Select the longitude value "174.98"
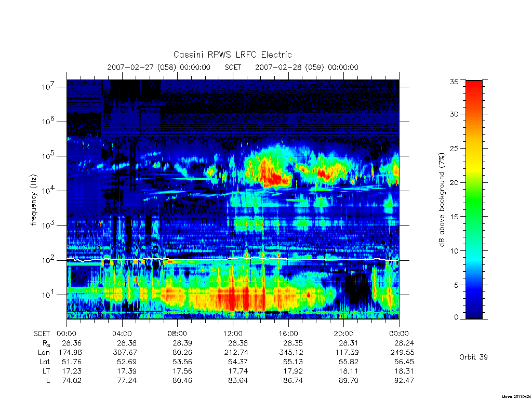The image size is (532, 399). tap(70, 353)
